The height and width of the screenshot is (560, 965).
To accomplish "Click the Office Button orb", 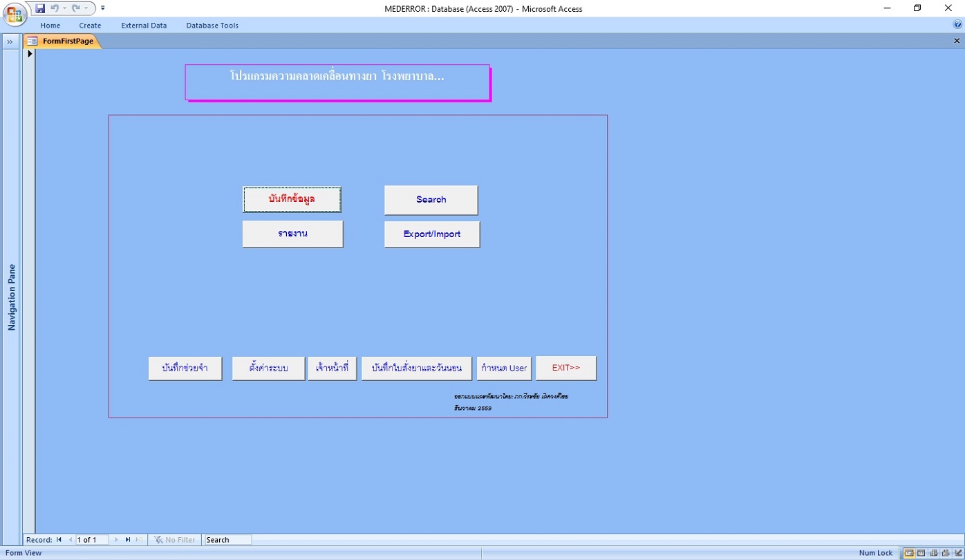I will pyautogui.click(x=15, y=15).
